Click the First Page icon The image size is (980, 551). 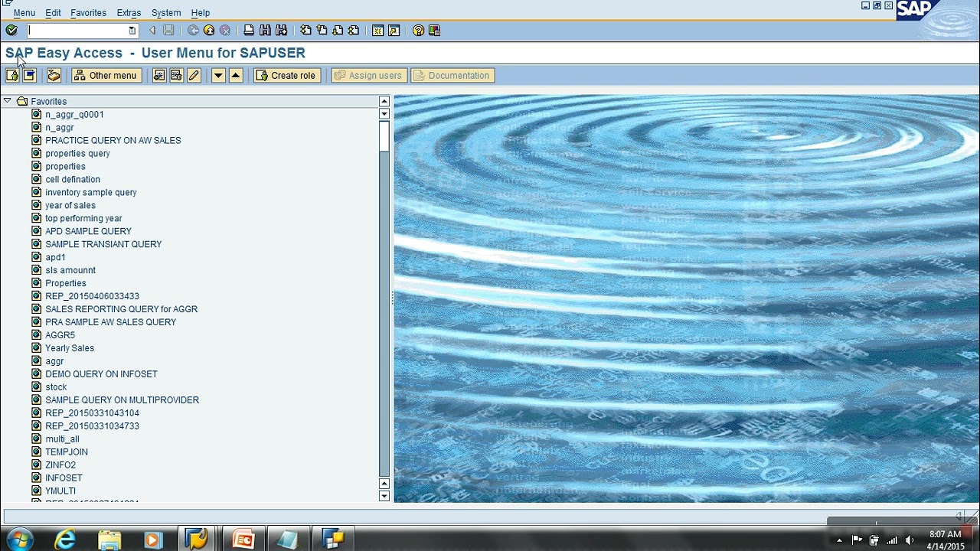(x=305, y=31)
